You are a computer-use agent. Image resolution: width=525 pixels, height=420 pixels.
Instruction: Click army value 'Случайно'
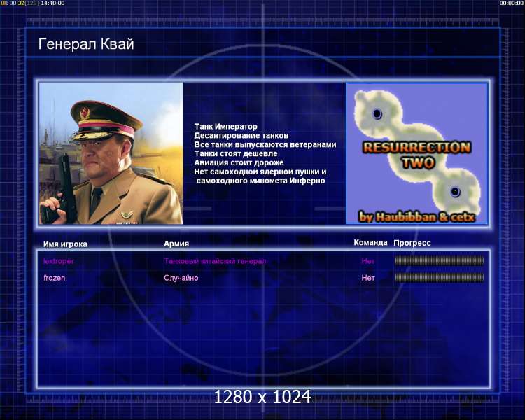[x=181, y=278]
